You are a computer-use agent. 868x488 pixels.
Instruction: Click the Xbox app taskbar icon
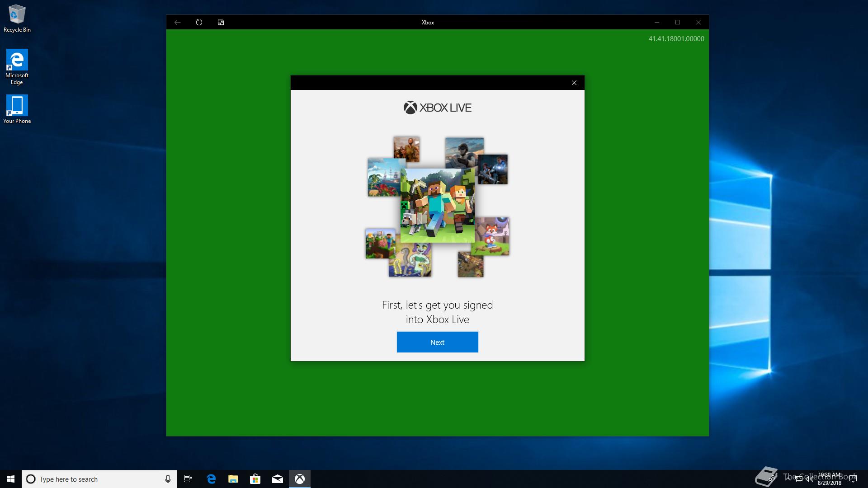(x=300, y=479)
